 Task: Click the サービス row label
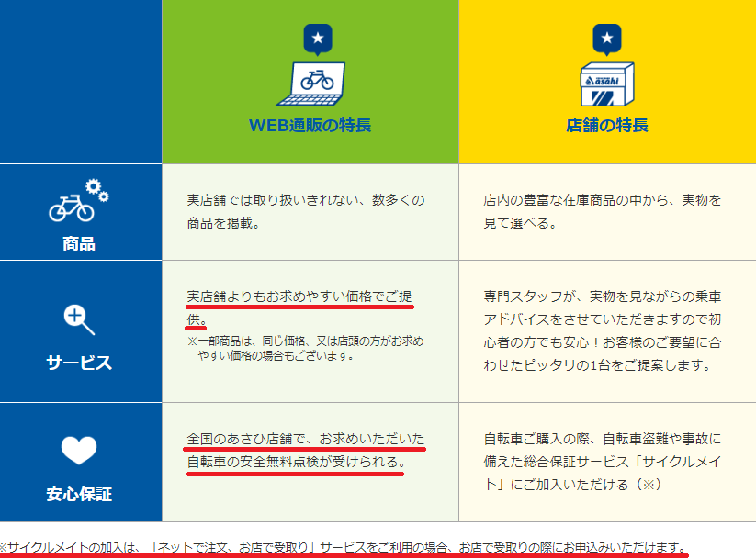pyautogui.click(x=79, y=363)
